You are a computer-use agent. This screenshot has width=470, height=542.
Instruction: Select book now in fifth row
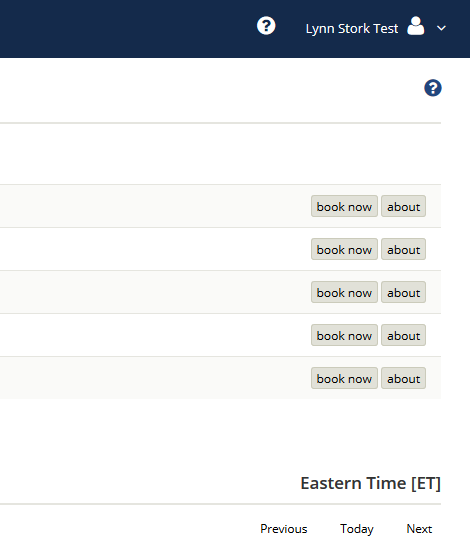pyautogui.click(x=344, y=378)
